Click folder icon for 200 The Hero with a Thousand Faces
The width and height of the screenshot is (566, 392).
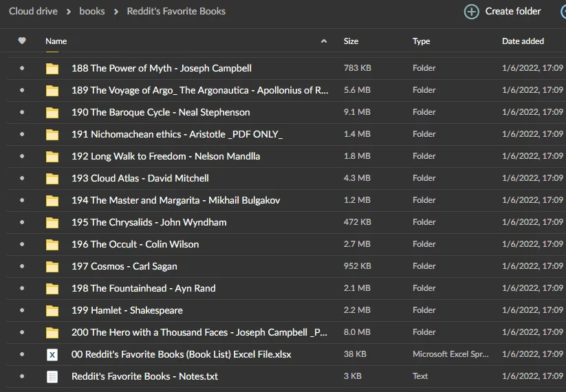pos(52,332)
